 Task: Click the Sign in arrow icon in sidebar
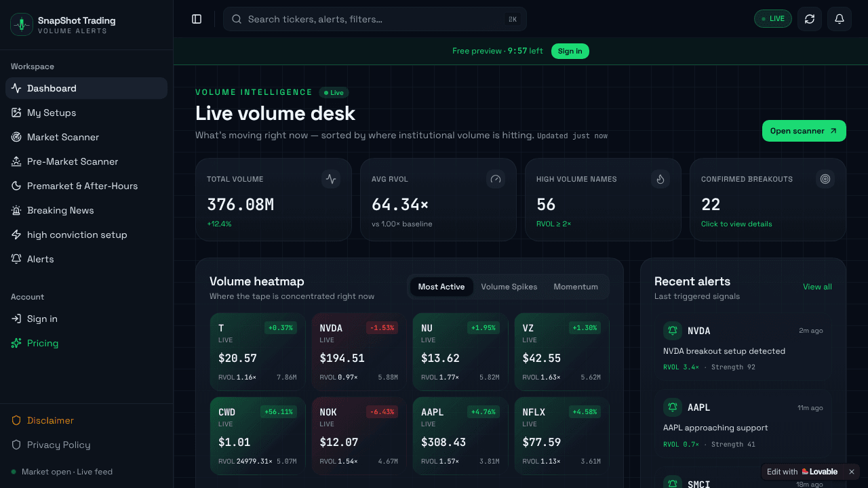pos(16,319)
